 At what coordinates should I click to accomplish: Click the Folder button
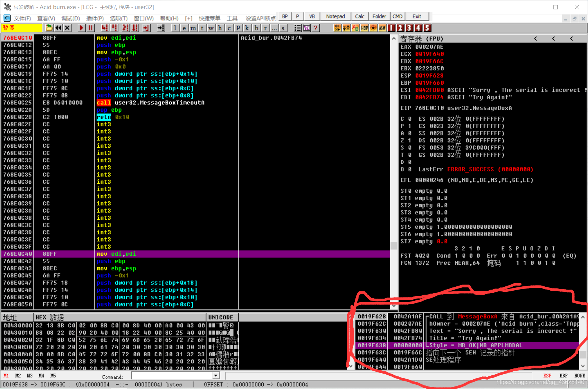tap(379, 16)
